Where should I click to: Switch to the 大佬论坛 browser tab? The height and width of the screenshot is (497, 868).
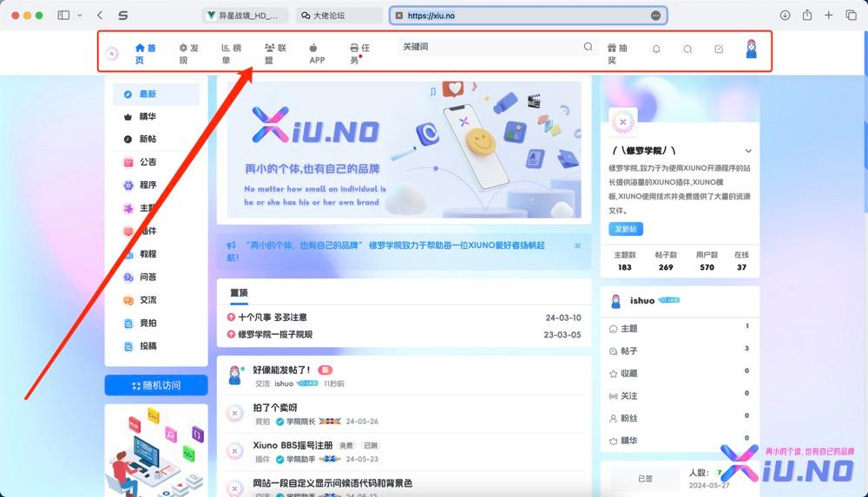339,16
